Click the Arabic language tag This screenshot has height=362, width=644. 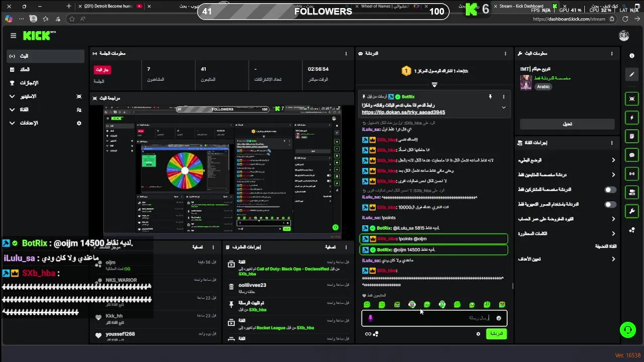click(543, 86)
